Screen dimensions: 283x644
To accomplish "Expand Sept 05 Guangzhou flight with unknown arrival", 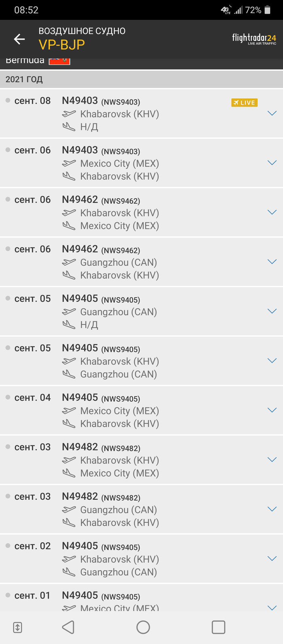I will coord(272,311).
